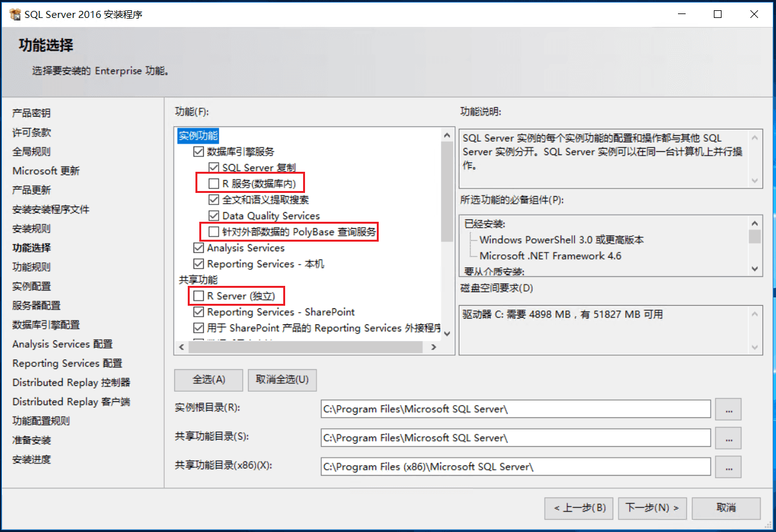Click 全选(A) button
The image size is (776, 532).
[209, 379]
